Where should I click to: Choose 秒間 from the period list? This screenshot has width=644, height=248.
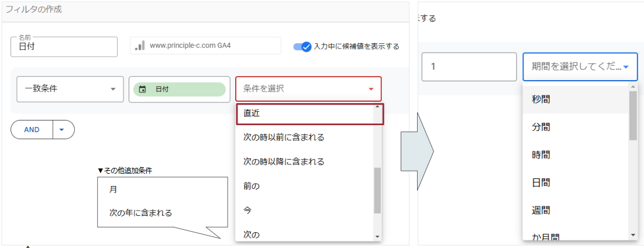pyautogui.click(x=540, y=99)
